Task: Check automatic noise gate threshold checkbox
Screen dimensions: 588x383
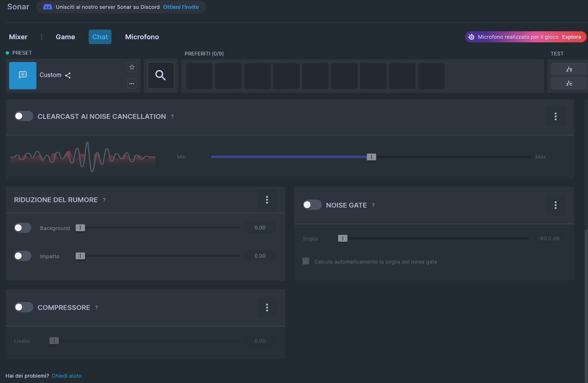Action: 306,261
